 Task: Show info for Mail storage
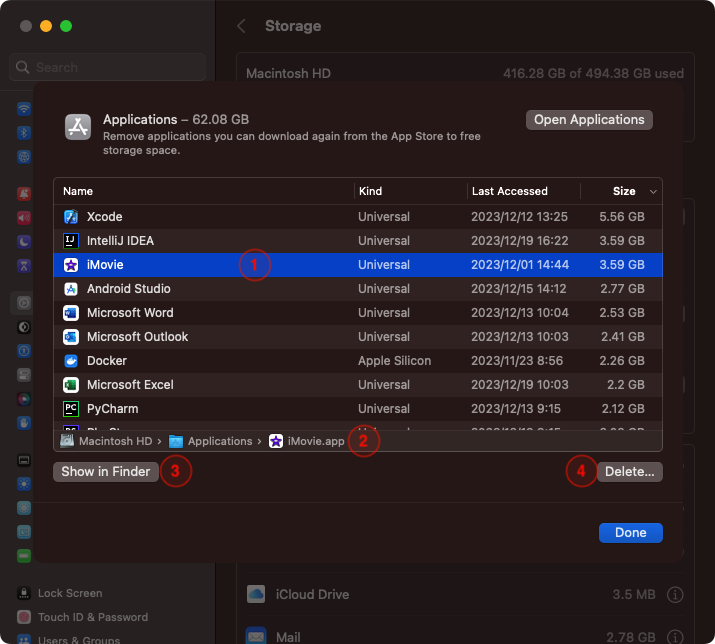point(675,637)
